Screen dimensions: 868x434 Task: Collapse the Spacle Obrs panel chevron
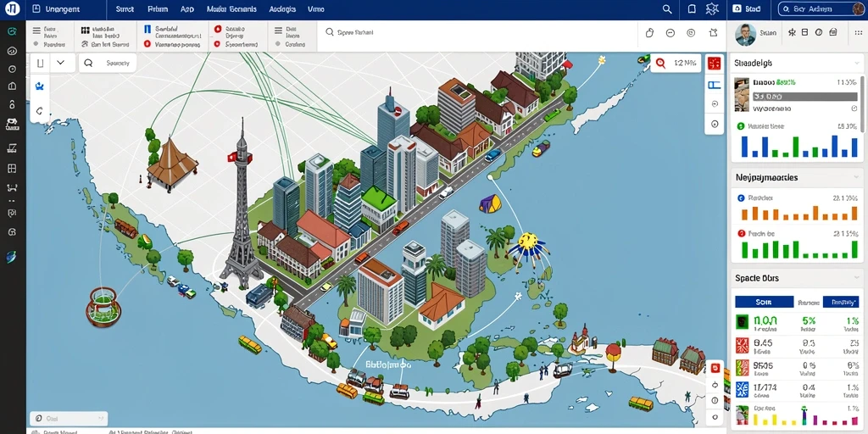[x=857, y=278]
